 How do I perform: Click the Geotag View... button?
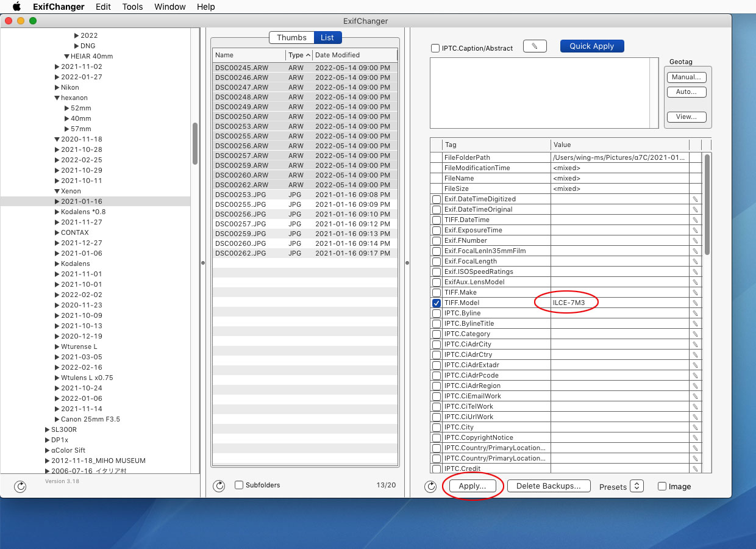pos(686,117)
